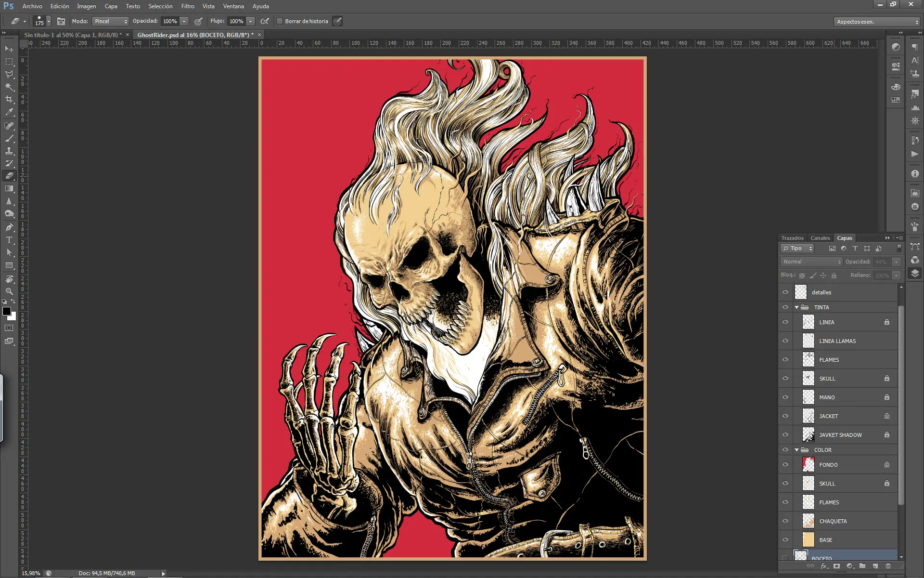Viewport: 924px width, 578px height.
Task: Select the Healing Brush tool
Action: pyautogui.click(x=9, y=126)
